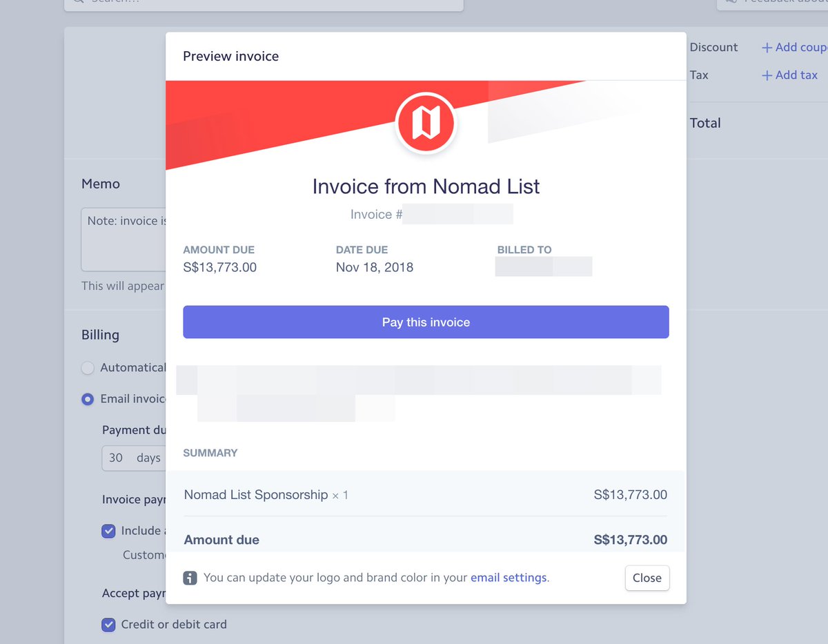
Task: Click the Add coupon link next to Discount
Action: (x=794, y=47)
